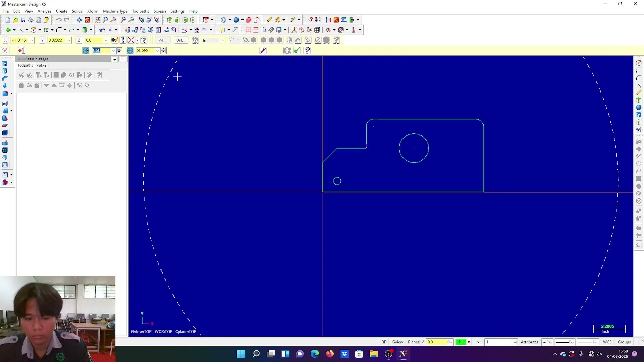Click the Fit to screen icon
This screenshot has width=644, height=362.
(79, 20)
